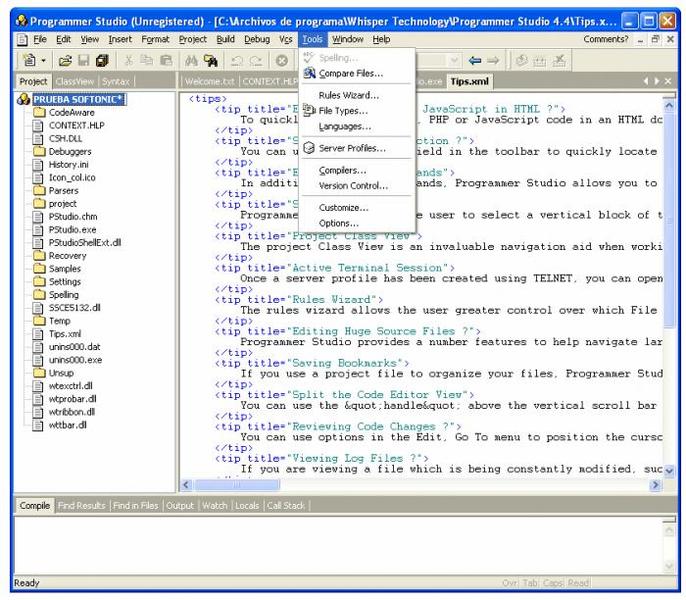Screen dimensions: 686x600
Task: Choose Customize from Tools menu
Action: point(357,207)
